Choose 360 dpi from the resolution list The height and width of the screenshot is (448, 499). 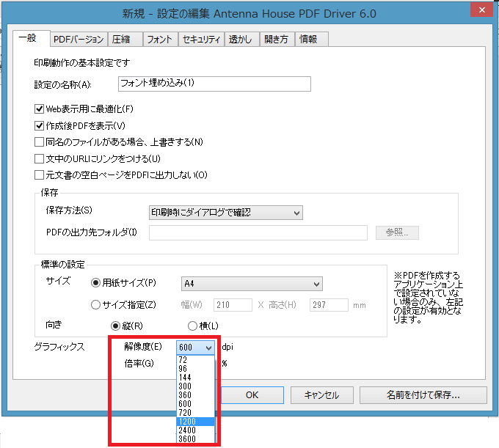tap(195, 395)
